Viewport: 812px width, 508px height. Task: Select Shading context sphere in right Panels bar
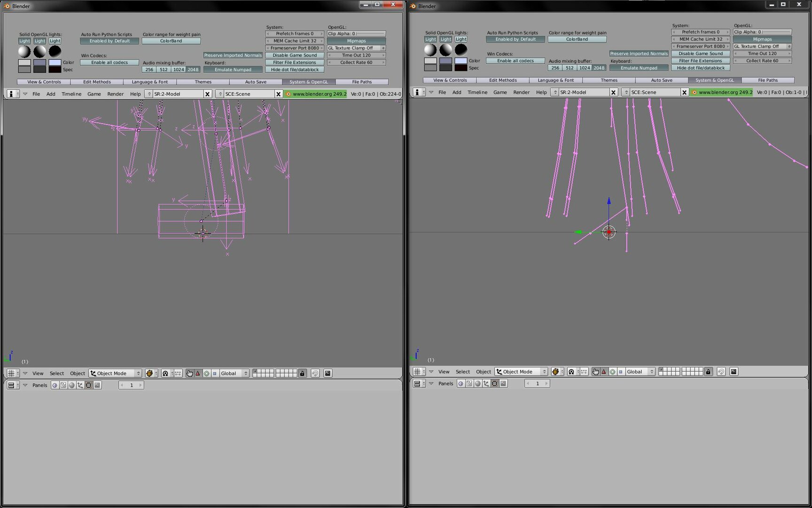[x=478, y=383]
